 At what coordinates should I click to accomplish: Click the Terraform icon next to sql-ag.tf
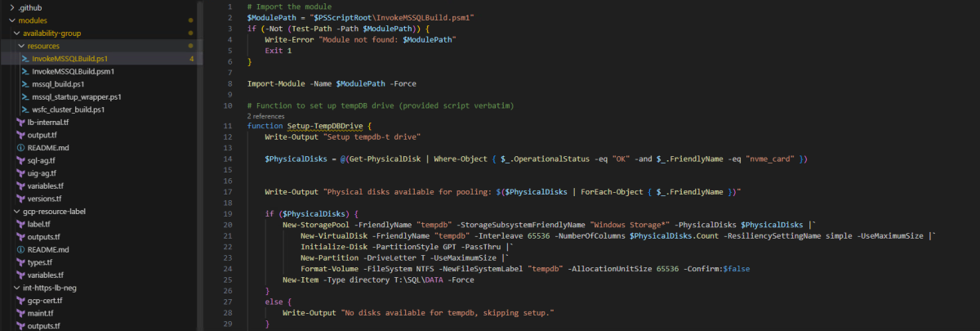click(20, 160)
